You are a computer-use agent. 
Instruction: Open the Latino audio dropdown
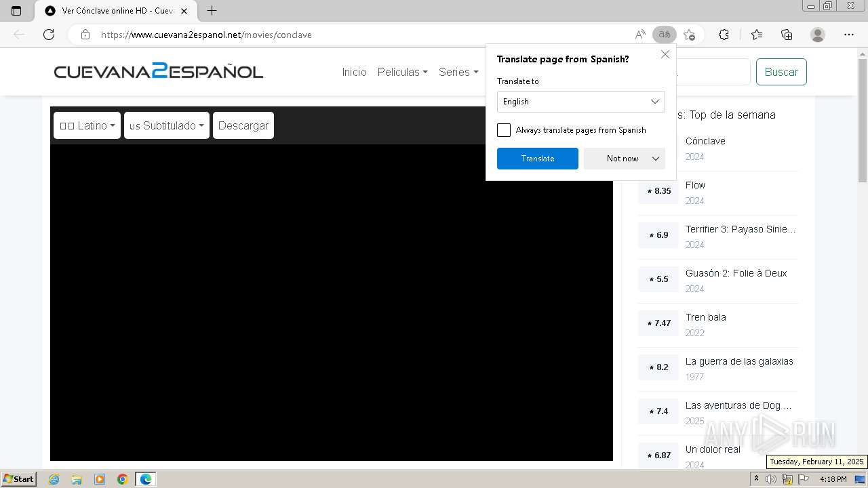87,125
